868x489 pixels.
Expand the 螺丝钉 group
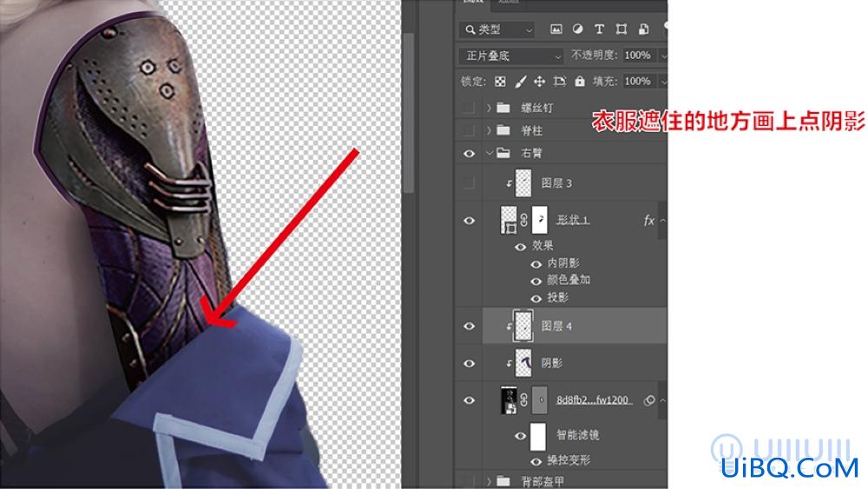coord(488,108)
